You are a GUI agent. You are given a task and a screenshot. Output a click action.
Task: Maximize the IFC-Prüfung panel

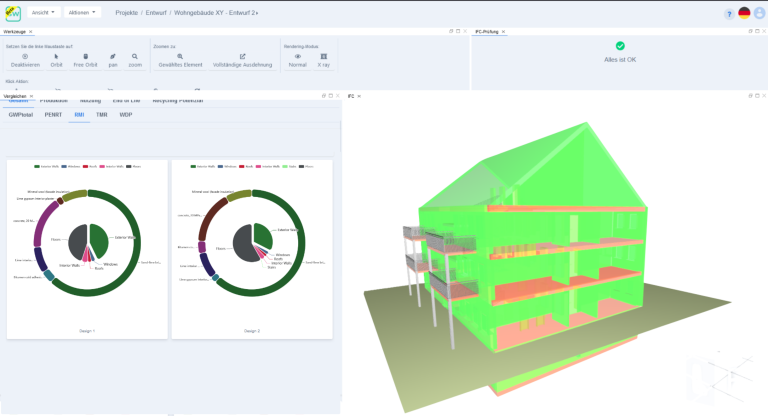[757, 31]
